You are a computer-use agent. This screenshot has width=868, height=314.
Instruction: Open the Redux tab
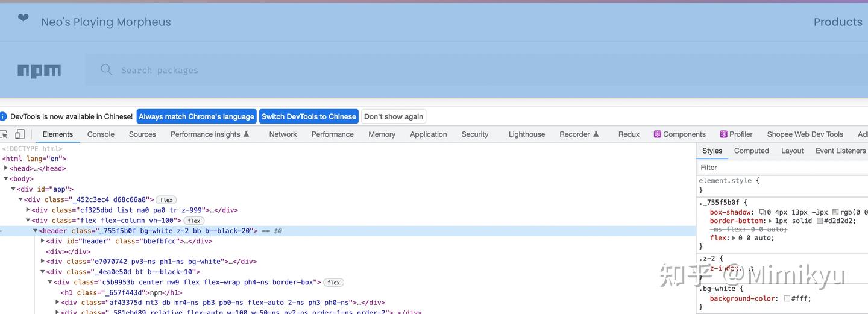pos(629,134)
